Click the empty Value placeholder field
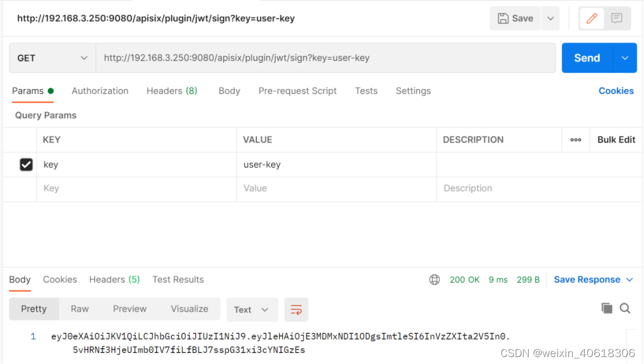Viewport: 644px width, 364px height. tap(337, 188)
